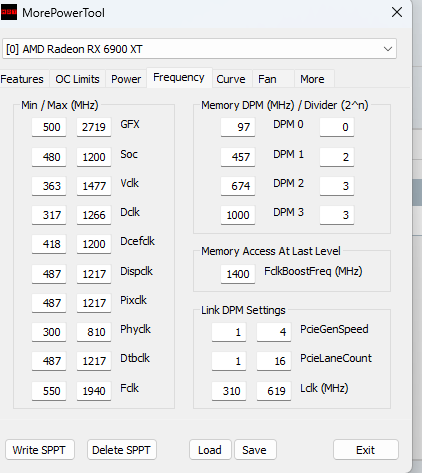Edit the PcieGenSpeed maximum field 4
The width and height of the screenshot is (422, 473).
click(274, 332)
